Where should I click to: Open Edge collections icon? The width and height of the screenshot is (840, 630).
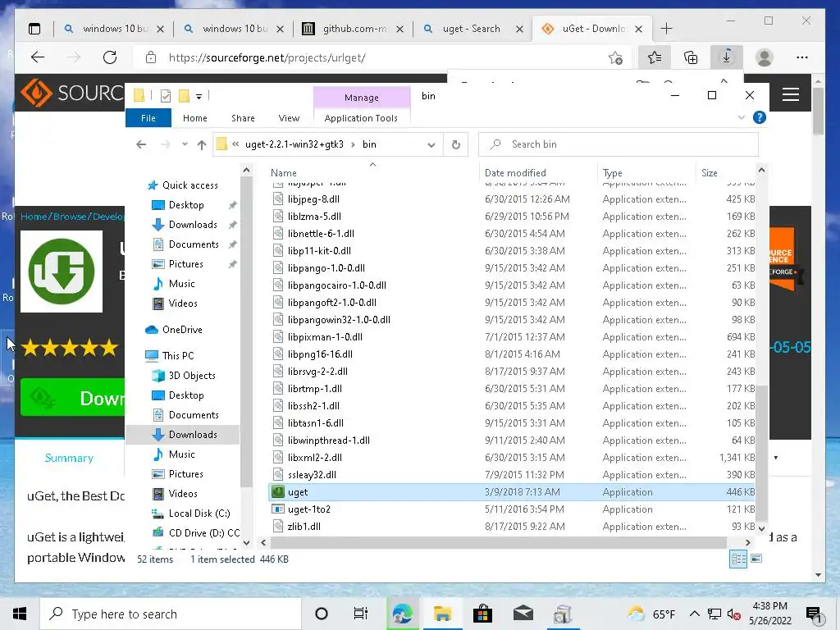coord(691,57)
